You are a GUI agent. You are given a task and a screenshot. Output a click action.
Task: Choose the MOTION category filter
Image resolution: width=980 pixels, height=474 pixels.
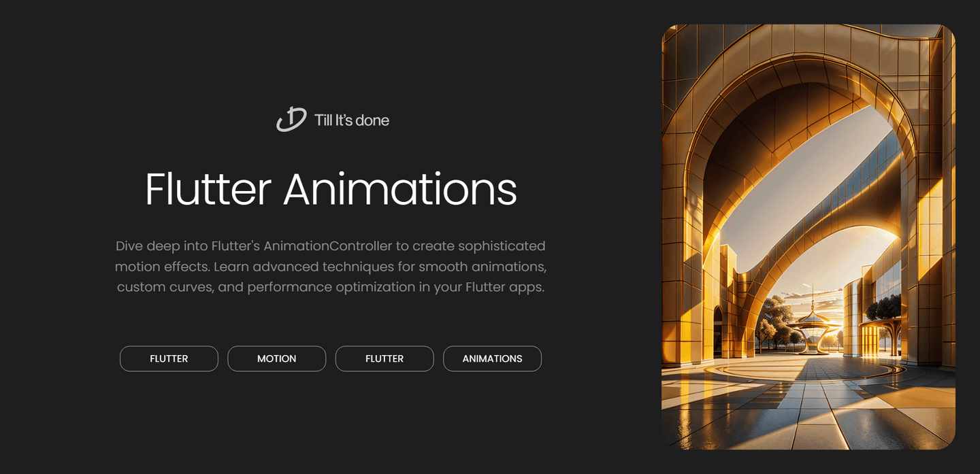point(276,358)
